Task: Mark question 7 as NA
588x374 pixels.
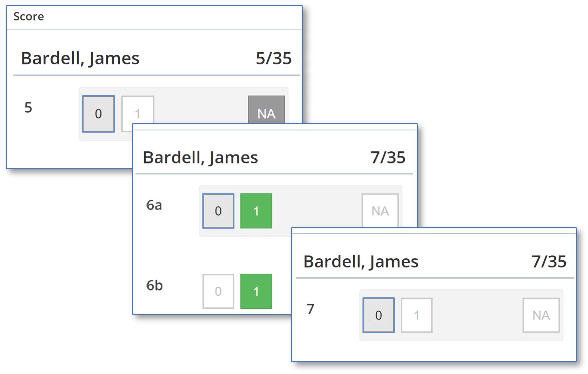Action: pyautogui.click(x=541, y=315)
